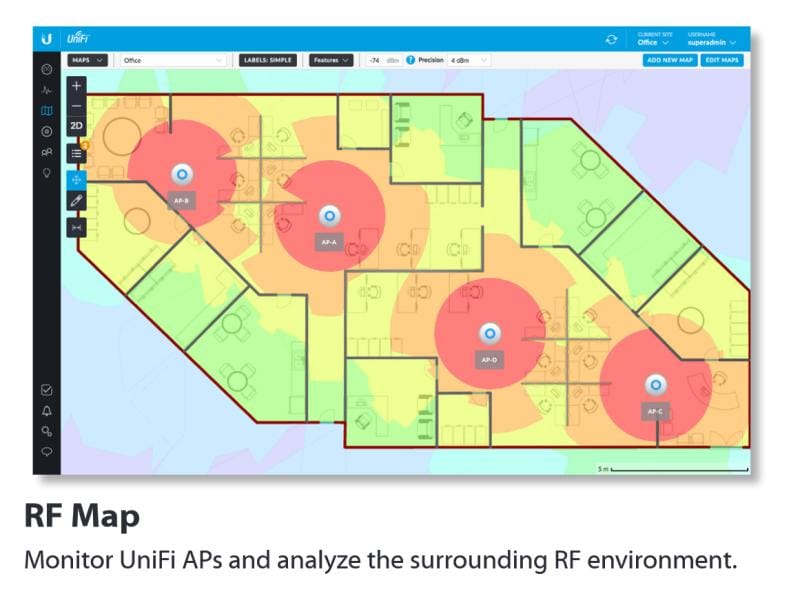
Task: Zoom out on the map with minus
Action: tap(77, 106)
